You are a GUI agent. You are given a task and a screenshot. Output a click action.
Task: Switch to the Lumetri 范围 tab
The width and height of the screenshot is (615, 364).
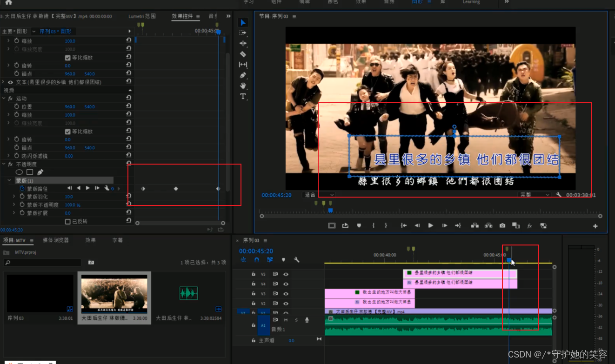142,16
